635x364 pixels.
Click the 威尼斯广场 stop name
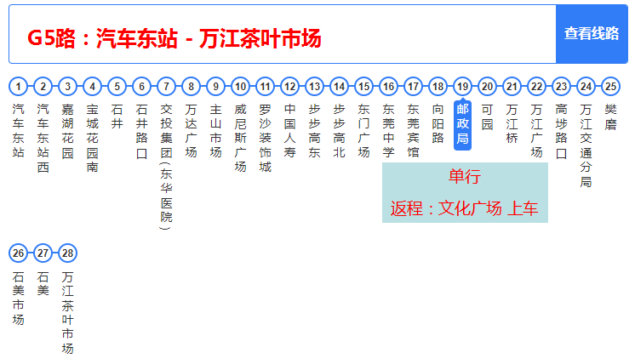(241, 139)
